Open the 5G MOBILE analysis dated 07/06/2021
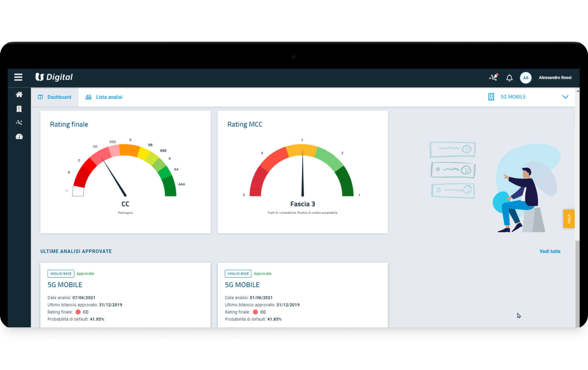588x370 pixels. (x=125, y=295)
